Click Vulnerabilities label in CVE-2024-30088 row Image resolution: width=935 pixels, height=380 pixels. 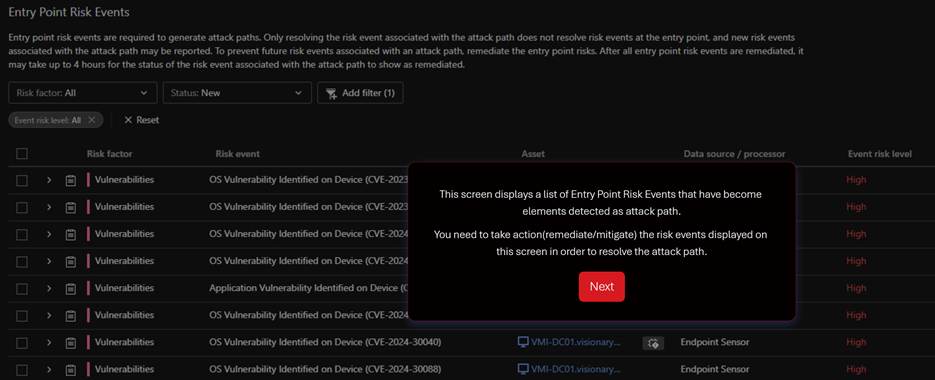[124, 369]
